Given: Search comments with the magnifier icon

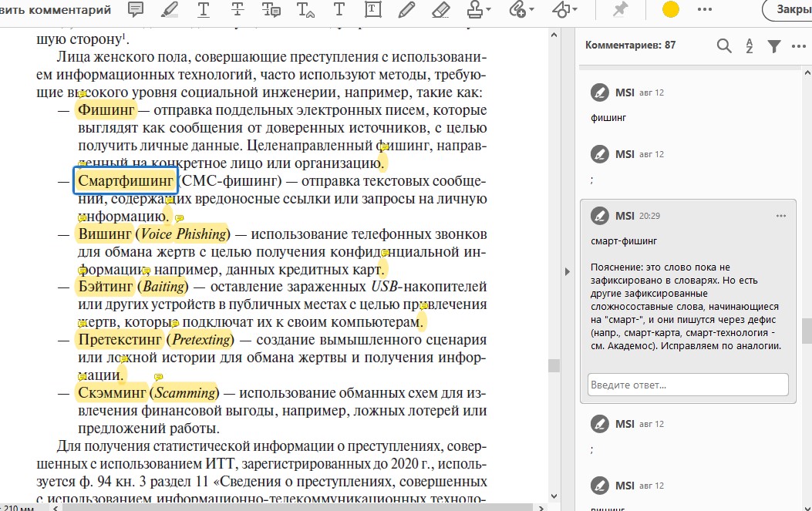Looking at the screenshot, I should (724, 45).
